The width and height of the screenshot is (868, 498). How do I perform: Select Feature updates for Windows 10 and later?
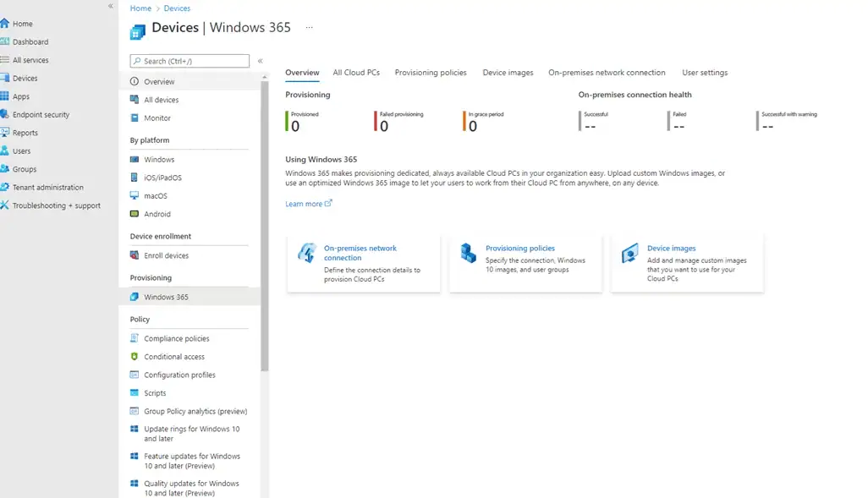point(192,461)
